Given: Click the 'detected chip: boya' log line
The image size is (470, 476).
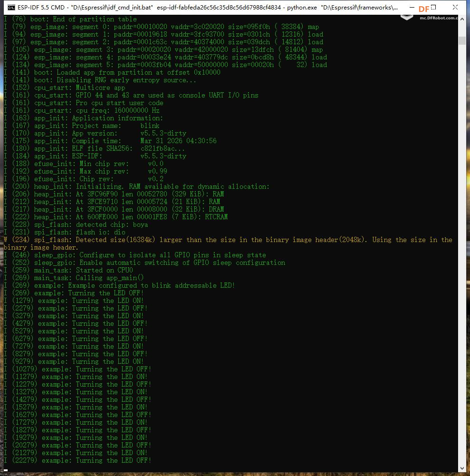Looking at the screenshot, I should 76,224.
